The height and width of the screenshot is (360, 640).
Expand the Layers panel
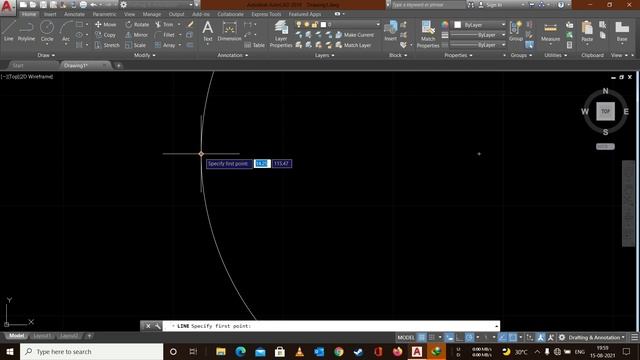click(324, 55)
